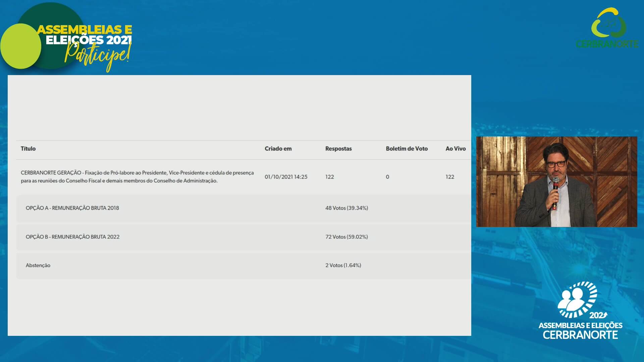Select the Abstenção row

click(x=38, y=265)
